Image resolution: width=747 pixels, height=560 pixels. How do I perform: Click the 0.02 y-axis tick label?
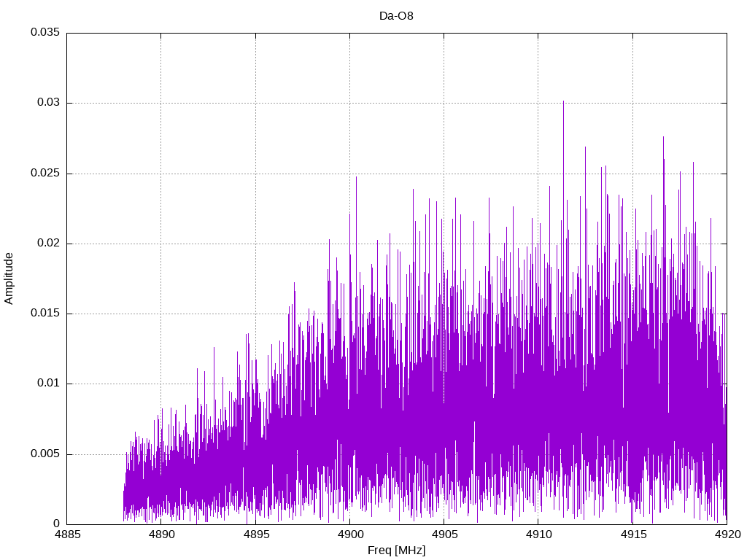(x=49, y=243)
